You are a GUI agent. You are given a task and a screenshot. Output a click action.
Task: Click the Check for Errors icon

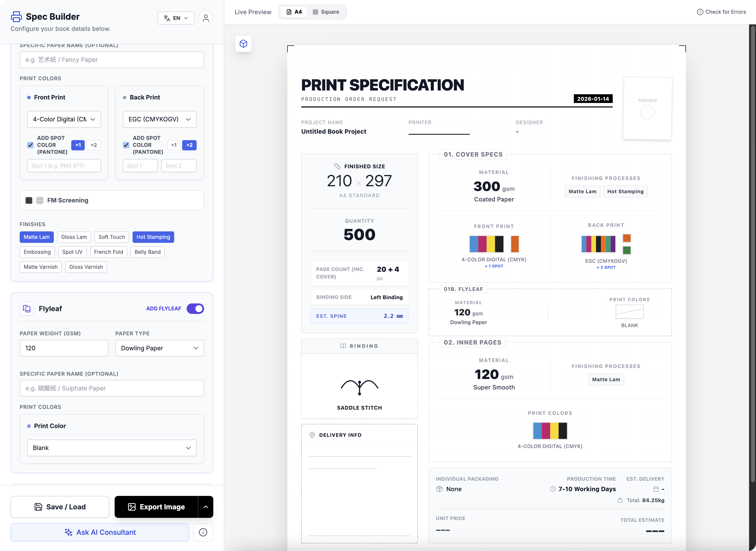pyautogui.click(x=700, y=12)
